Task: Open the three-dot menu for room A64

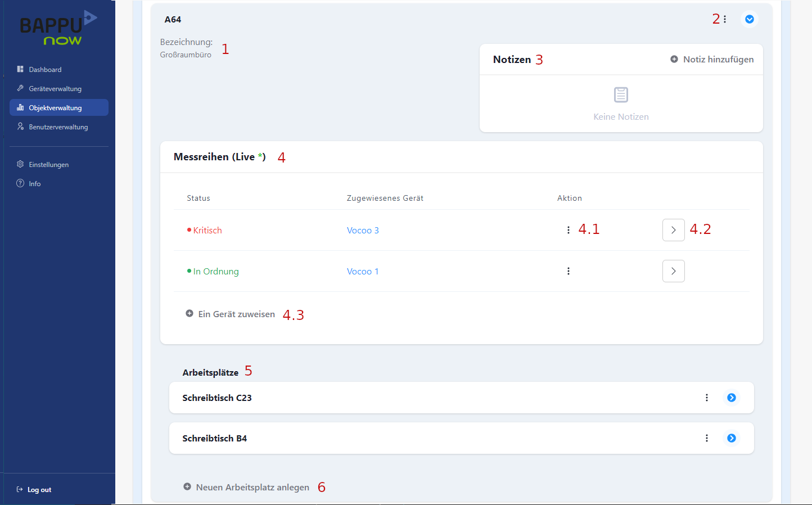Action: click(x=725, y=19)
